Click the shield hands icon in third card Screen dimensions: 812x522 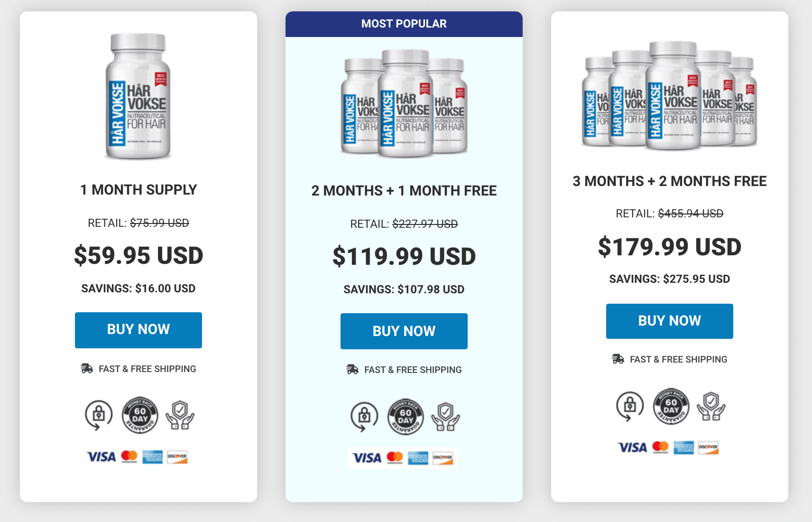[x=711, y=406]
